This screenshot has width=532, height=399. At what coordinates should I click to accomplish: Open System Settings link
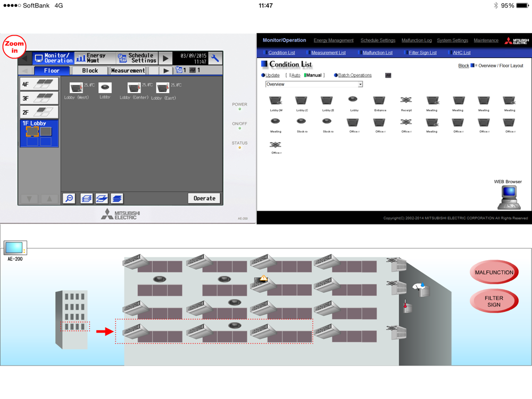[453, 40]
